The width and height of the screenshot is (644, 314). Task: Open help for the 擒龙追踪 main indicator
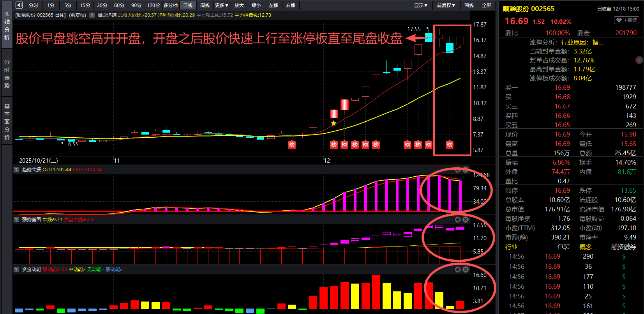92,15
